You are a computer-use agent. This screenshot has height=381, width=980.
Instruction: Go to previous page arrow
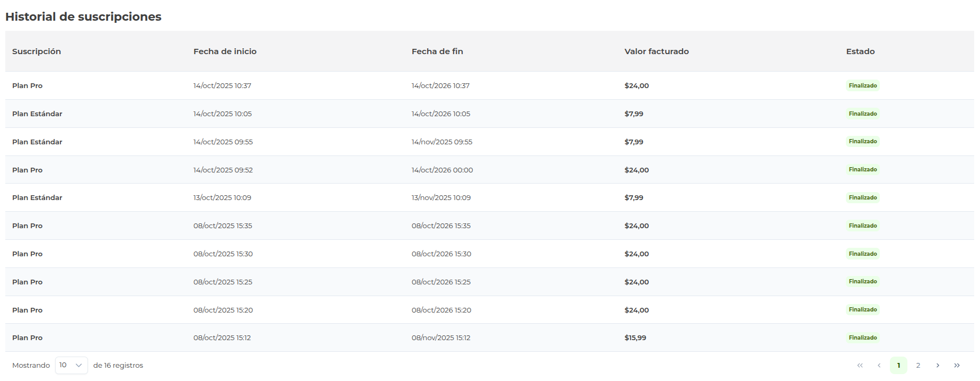[x=879, y=365]
